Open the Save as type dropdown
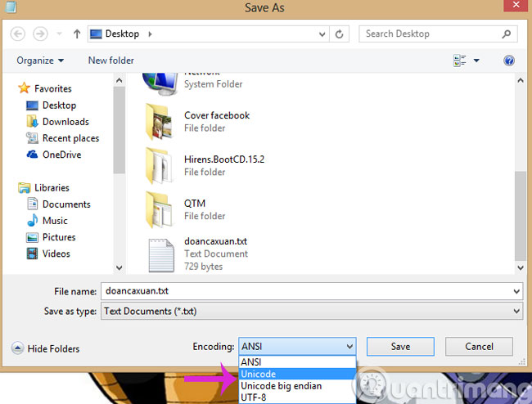532x404 pixels. pyautogui.click(x=312, y=311)
